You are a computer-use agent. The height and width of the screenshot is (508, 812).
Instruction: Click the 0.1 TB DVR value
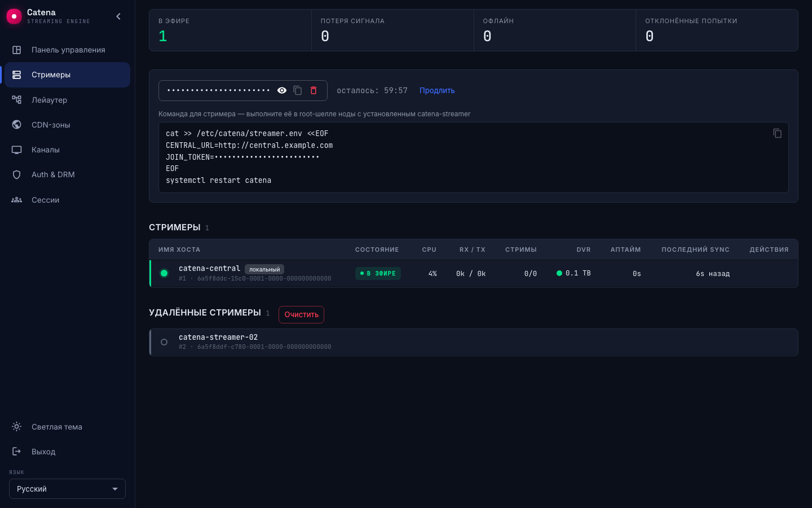click(578, 273)
